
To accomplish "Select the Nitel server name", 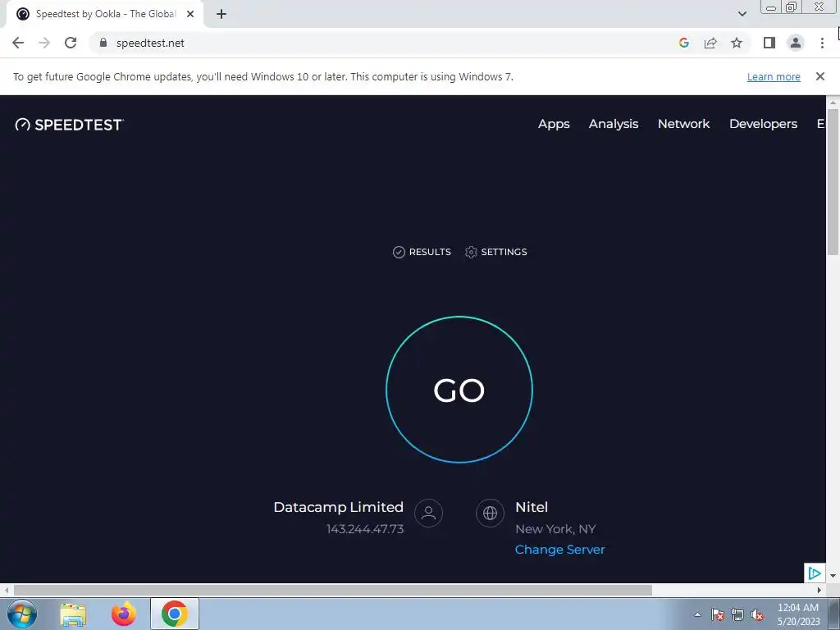I will [x=532, y=507].
